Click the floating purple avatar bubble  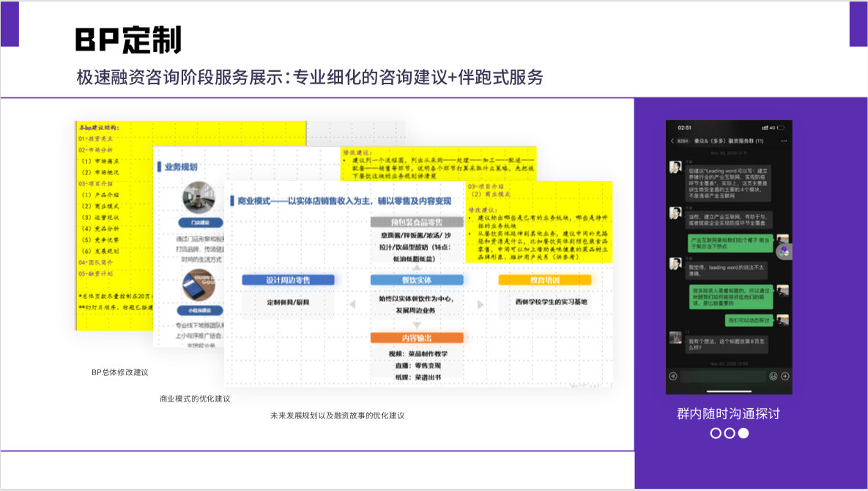click(784, 251)
